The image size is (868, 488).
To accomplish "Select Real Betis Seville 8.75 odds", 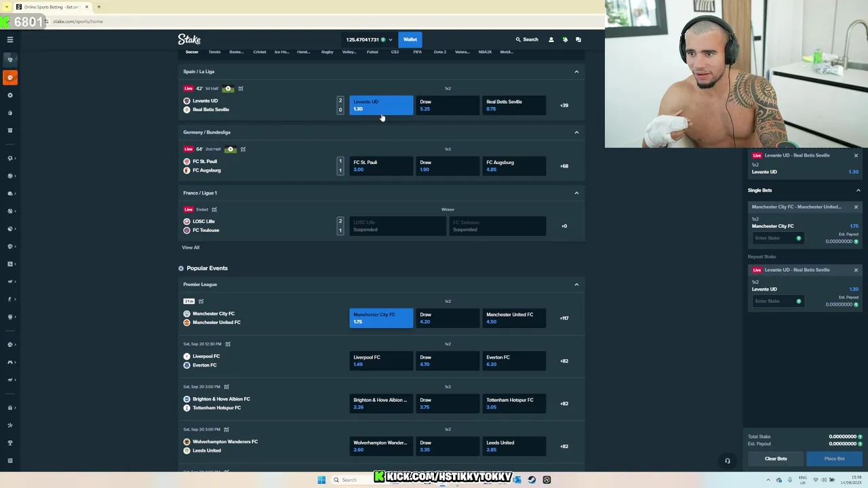I will pyautogui.click(x=514, y=105).
